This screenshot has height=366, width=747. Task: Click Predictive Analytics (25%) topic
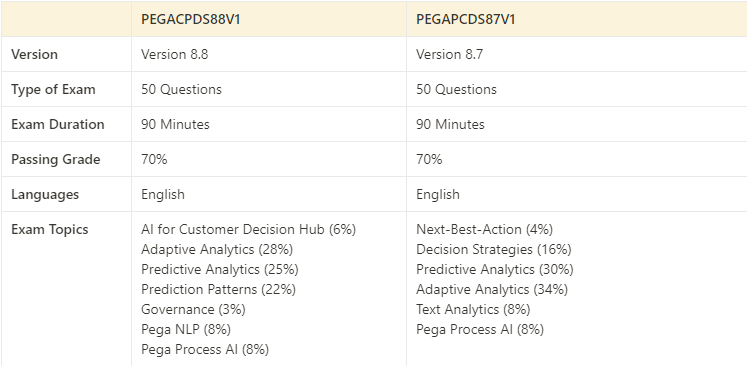click(x=220, y=269)
